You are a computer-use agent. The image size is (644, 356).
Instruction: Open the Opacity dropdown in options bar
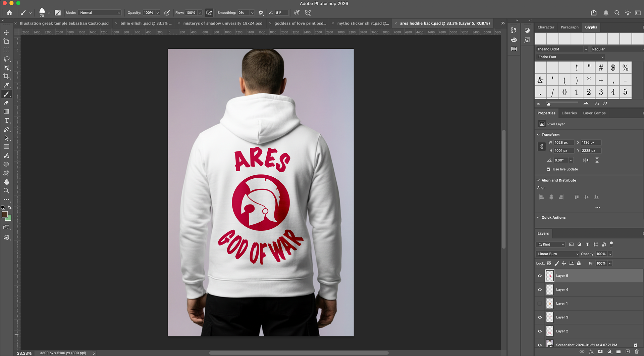coord(158,13)
